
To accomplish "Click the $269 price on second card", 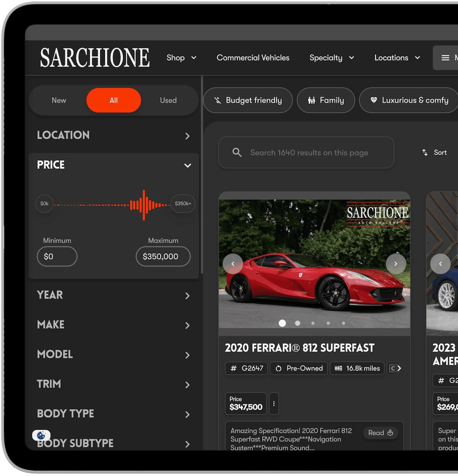I will point(445,403).
